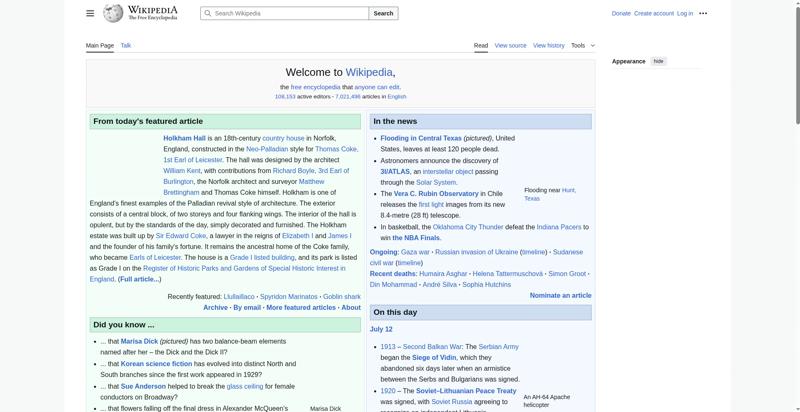The width and height of the screenshot is (800, 412).
Task: Open the free encyclopedia link
Action: coord(315,87)
